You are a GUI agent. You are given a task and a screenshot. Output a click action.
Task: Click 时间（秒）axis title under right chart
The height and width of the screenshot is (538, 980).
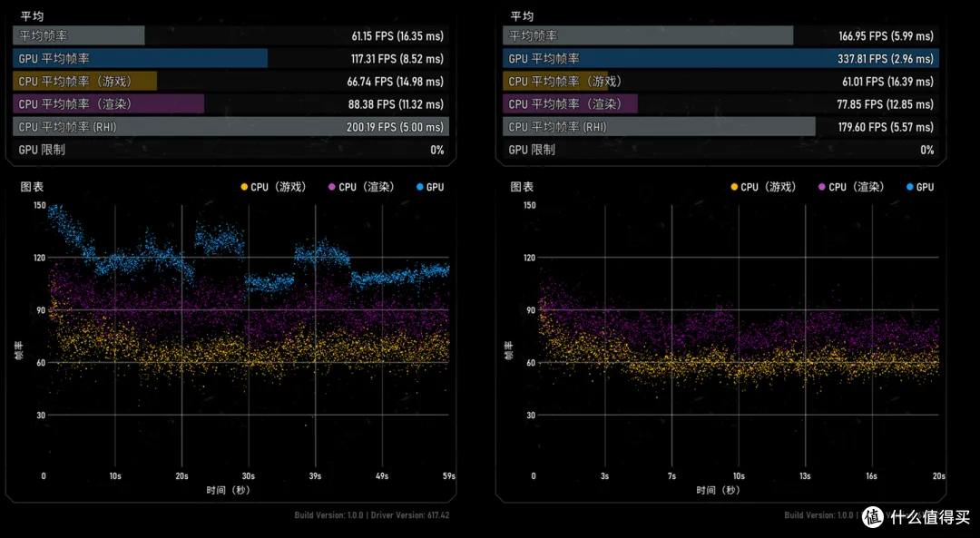click(718, 491)
